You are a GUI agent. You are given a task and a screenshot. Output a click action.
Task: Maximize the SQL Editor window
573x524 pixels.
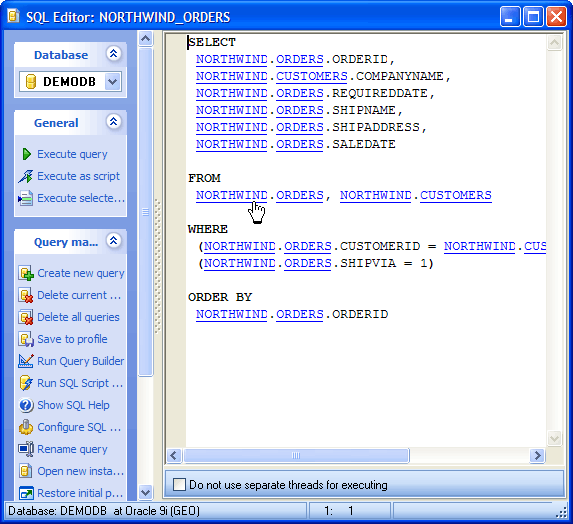pyautogui.click(x=533, y=17)
